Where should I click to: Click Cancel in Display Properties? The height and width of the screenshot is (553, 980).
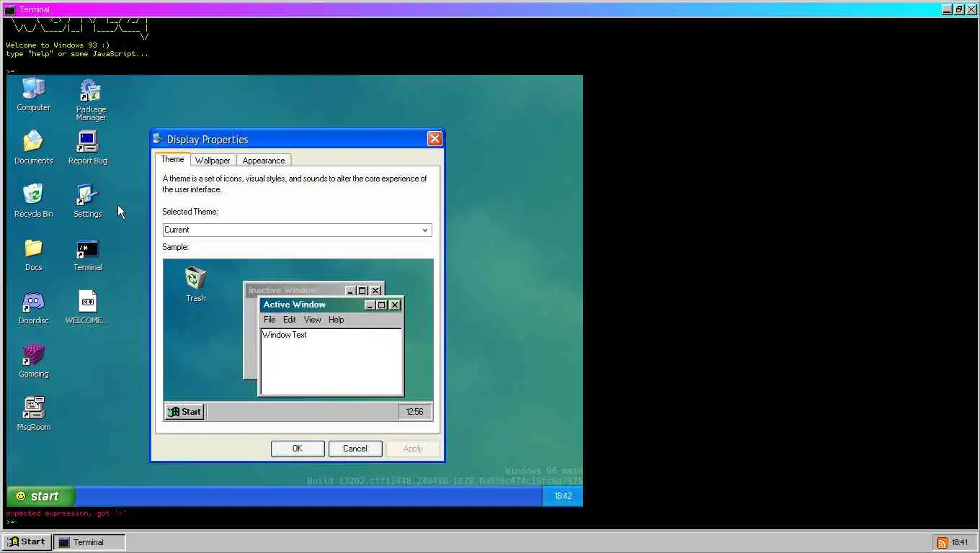[x=355, y=449]
